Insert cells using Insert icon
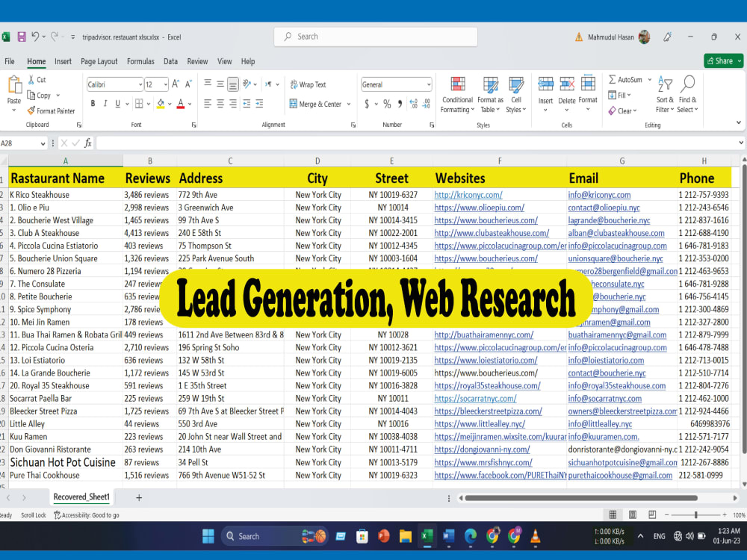 [x=545, y=85]
